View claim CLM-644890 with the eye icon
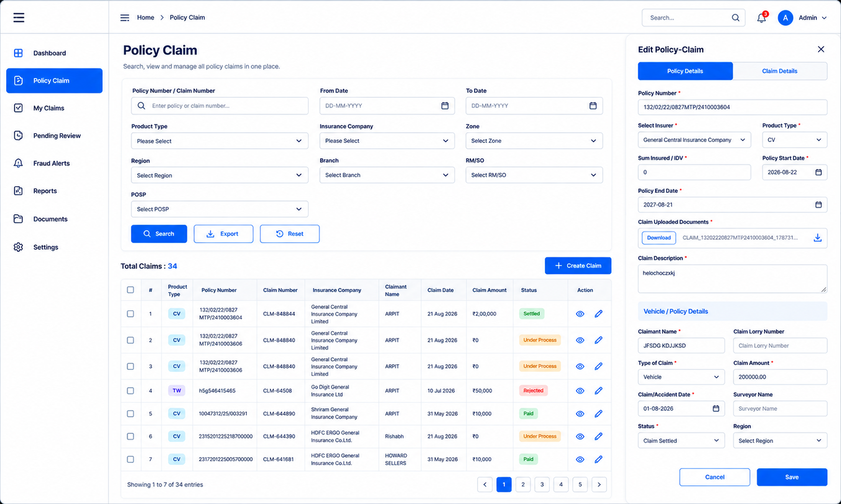This screenshot has width=841, height=504. click(580, 414)
